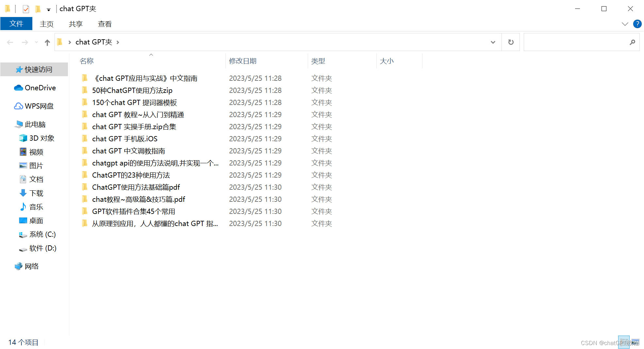The height and width of the screenshot is (349, 644).
Task: Click folder icon of chat教程~高级篇&技巧篇.pdf
Action: tap(85, 199)
